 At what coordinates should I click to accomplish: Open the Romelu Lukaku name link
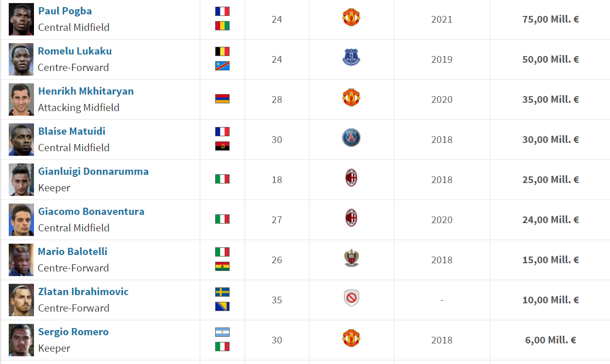[x=75, y=51]
